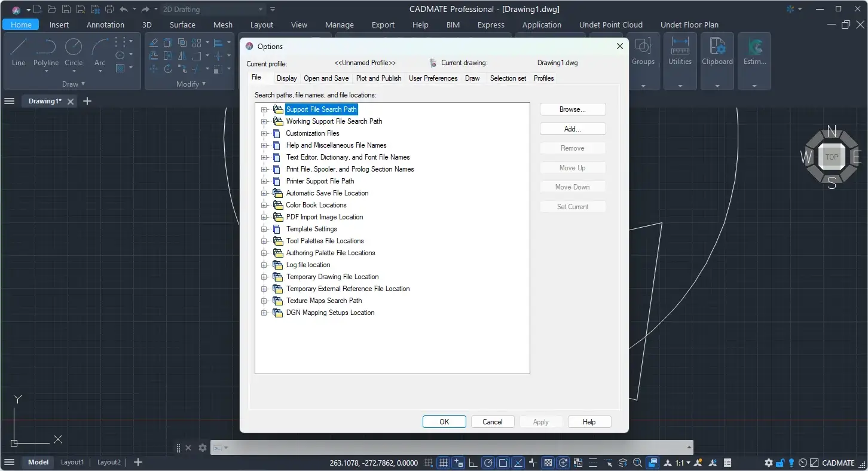
Task: Open the Utilities ribbon panel
Action: pos(680,61)
